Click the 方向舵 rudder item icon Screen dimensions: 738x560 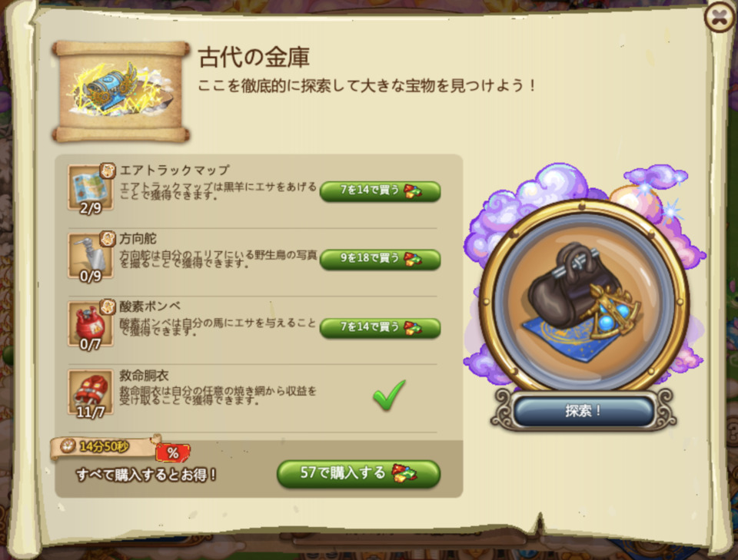(x=91, y=255)
